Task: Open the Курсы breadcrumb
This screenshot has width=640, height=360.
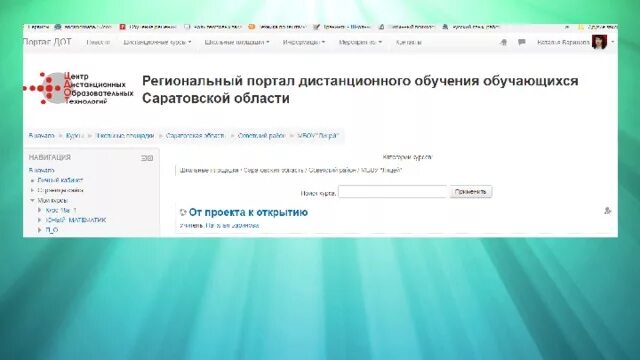Action: (x=75, y=136)
